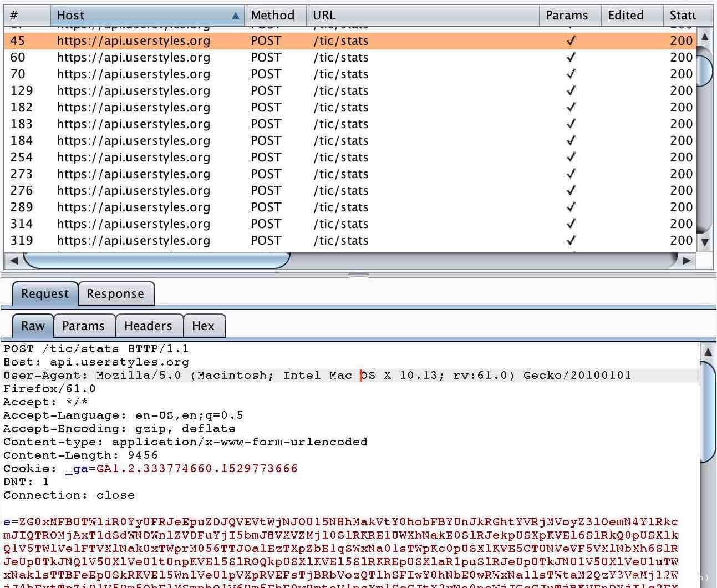
Task: Select request number 129 in the history
Action: pos(133,91)
